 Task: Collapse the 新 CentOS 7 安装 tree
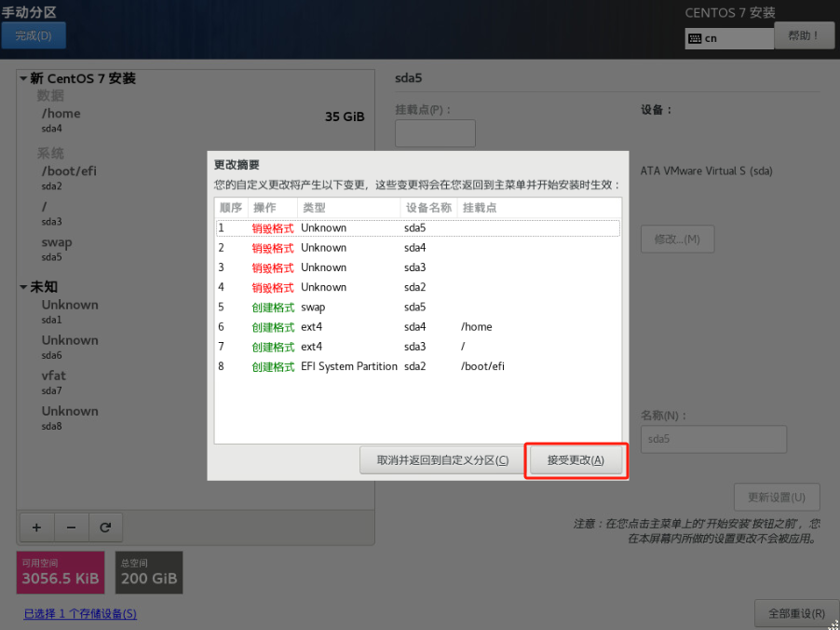[23, 79]
